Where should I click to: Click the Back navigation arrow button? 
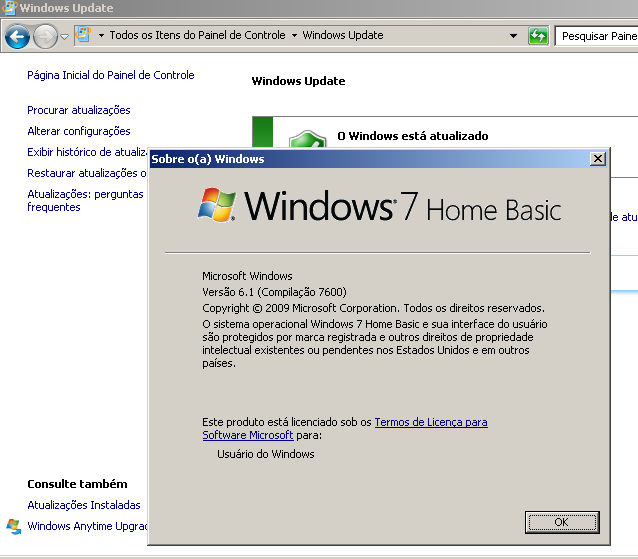17,37
